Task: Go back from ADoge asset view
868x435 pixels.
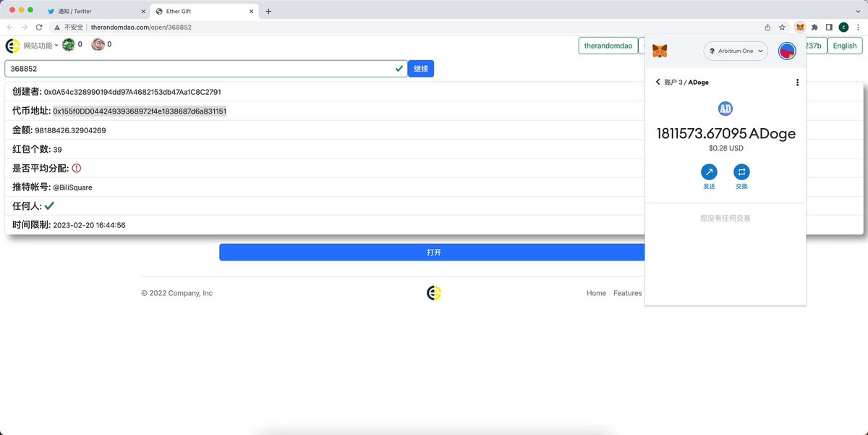Action: tap(658, 82)
